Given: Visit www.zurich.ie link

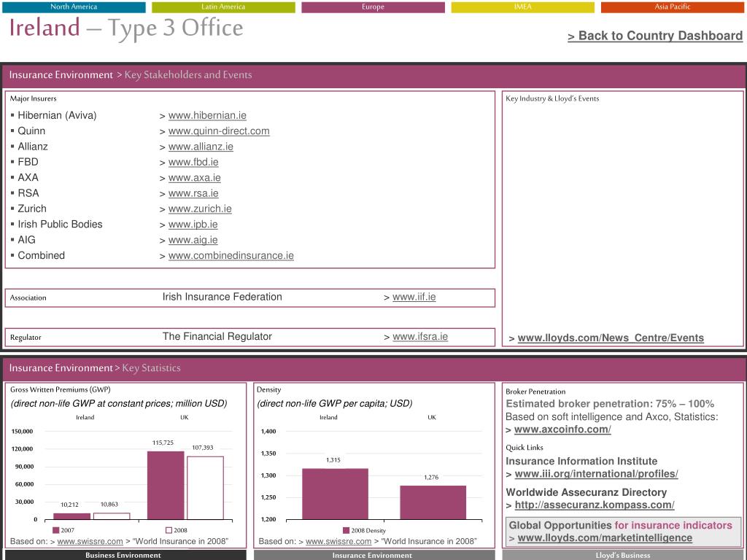Looking at the screenshot, I should (x=200, y=209).
